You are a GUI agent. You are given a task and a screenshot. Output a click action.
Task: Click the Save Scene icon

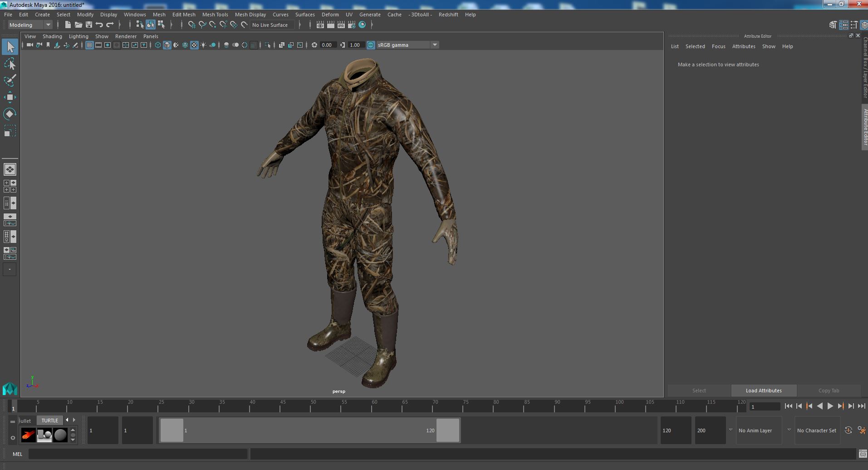click(x=89, y=25)
